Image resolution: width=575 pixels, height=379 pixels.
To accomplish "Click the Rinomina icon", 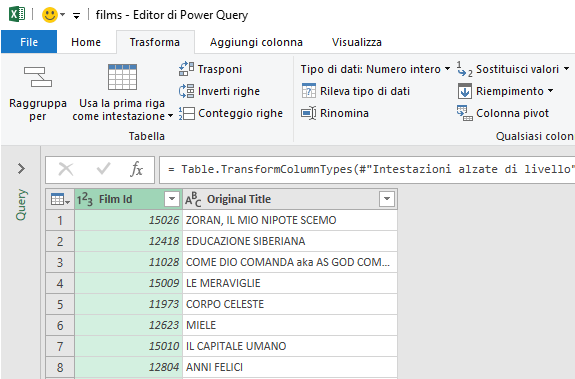I will pyautogui.click(x=308, y=113).
